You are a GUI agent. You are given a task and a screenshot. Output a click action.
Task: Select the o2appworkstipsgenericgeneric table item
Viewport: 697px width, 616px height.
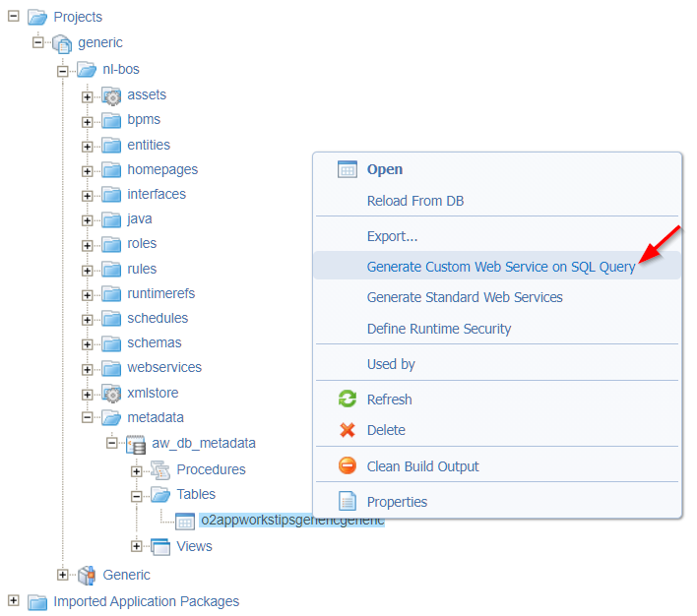(x=291, y=521)
